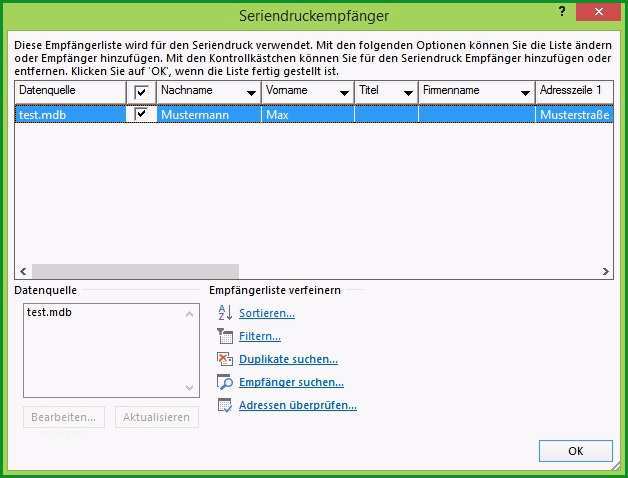Click the Adresszeile 1 column header
The width and height of the screenshot is (628, 478).
point(574,92)
